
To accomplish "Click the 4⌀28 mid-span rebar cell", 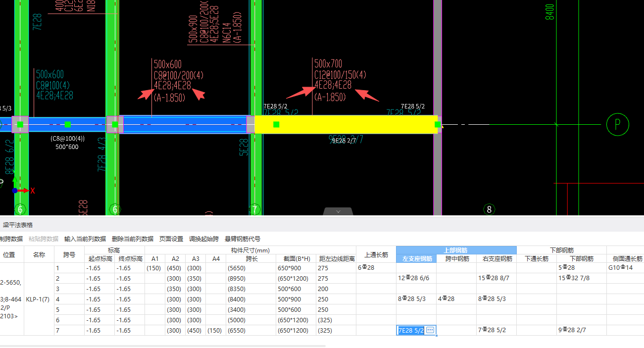I will pos(456,299).
